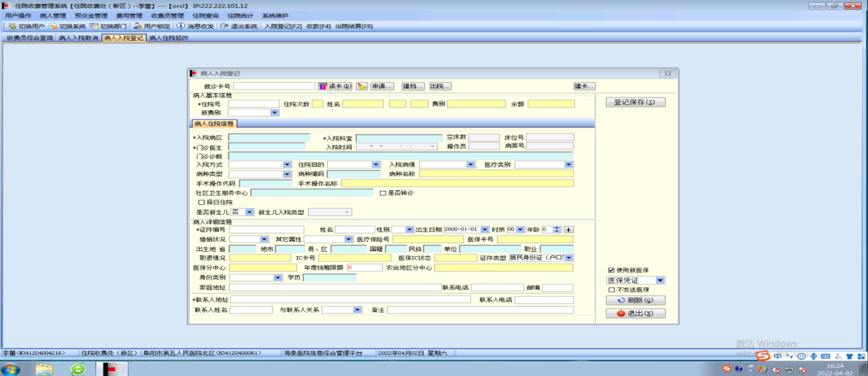Click the 病人入院登记 dialog title icon
868x376 pixels.
point(193,73)
